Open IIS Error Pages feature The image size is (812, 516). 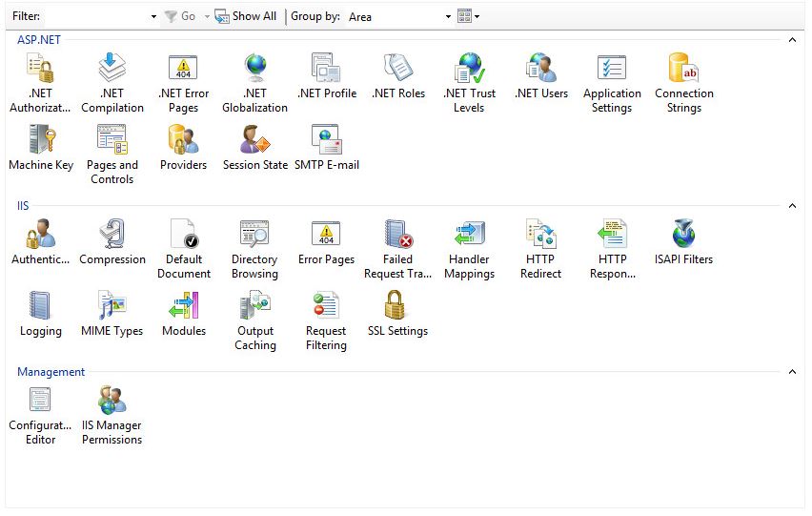[x=326, y=242]
